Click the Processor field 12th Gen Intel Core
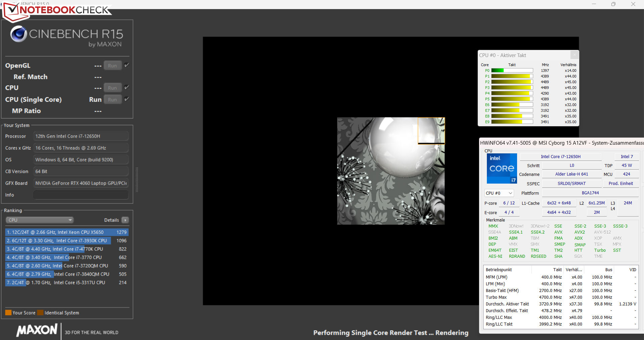The width and height of the screenshot is (644, 340). 81,136
